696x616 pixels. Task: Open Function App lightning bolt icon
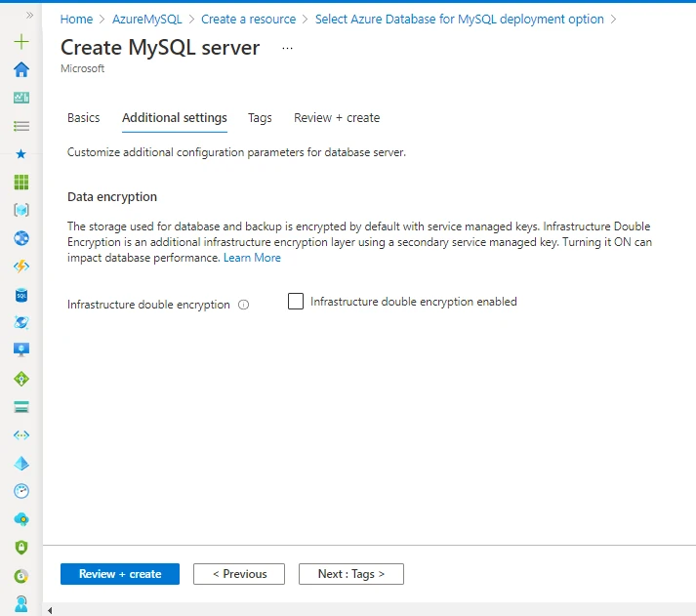point(21,267)
